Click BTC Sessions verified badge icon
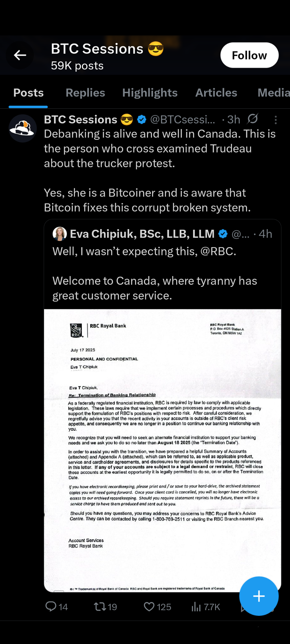The height and width of the screenshot is (644, 290). [142, 119]
